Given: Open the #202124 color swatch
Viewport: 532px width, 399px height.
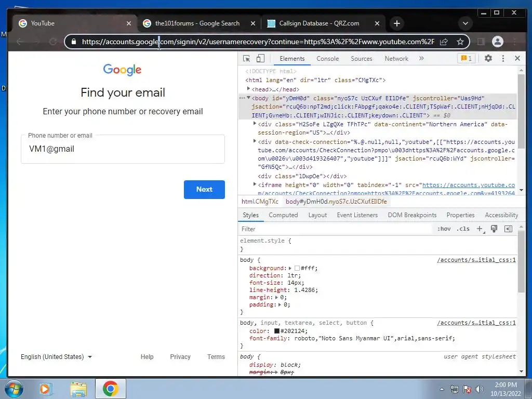Looking at the screenshot, I should [277, 331].
